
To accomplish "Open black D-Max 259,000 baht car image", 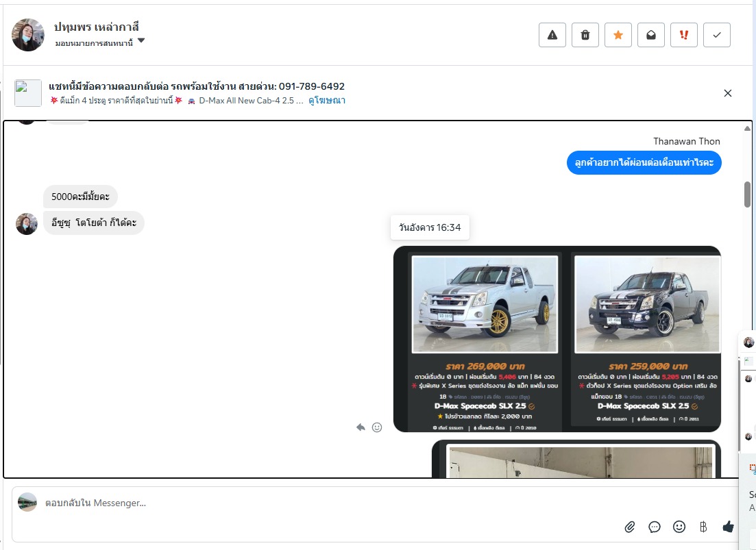I will click(648, 304).
